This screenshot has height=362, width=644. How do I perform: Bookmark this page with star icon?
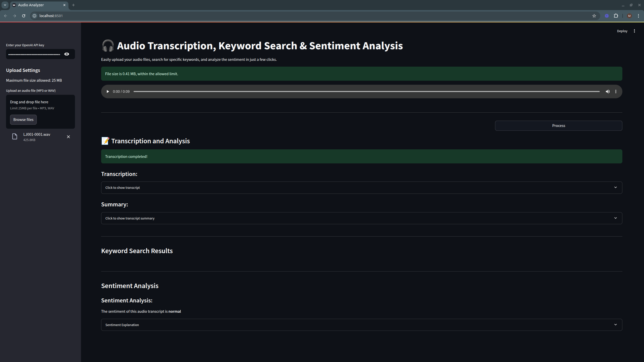pyautogui.click(x=594, y=16)
